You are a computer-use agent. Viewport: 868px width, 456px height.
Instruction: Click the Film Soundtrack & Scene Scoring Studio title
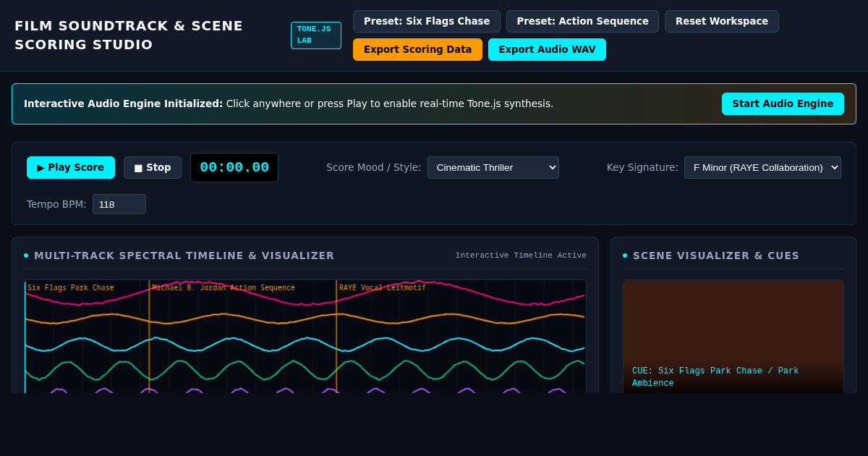[x=129, y=35]
